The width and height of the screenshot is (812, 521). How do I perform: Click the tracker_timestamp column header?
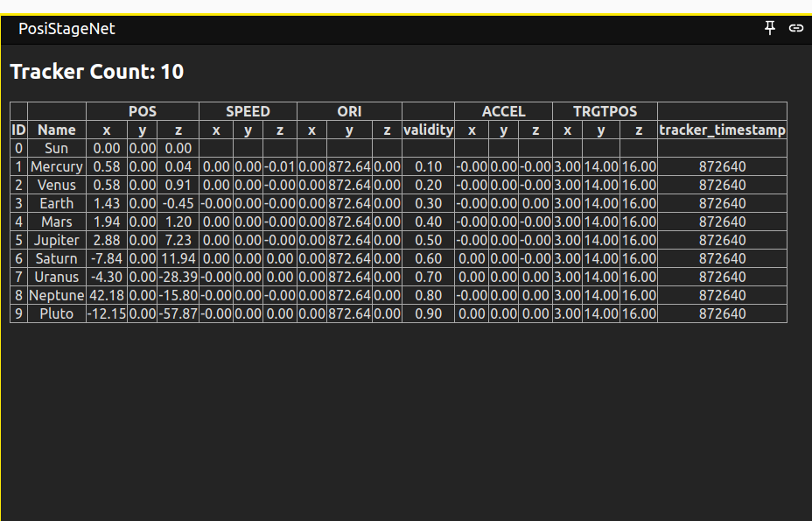click(723, 130)
